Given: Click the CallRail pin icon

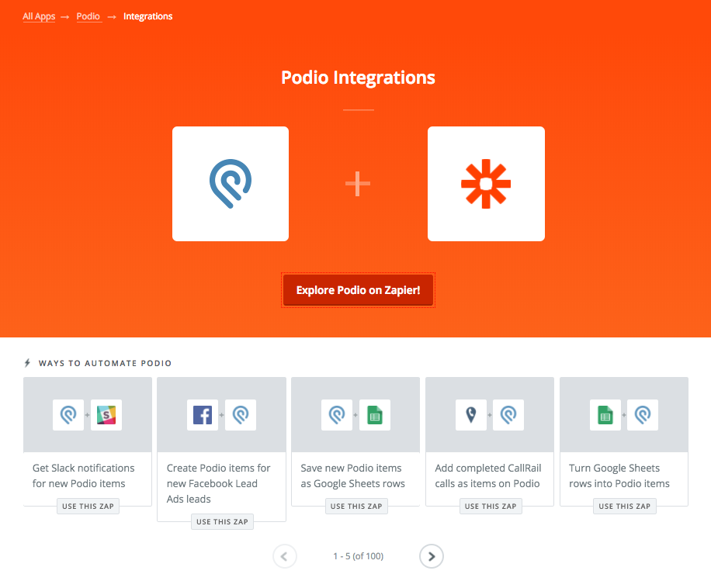Looking at the screenshot, I should [471, 415].
